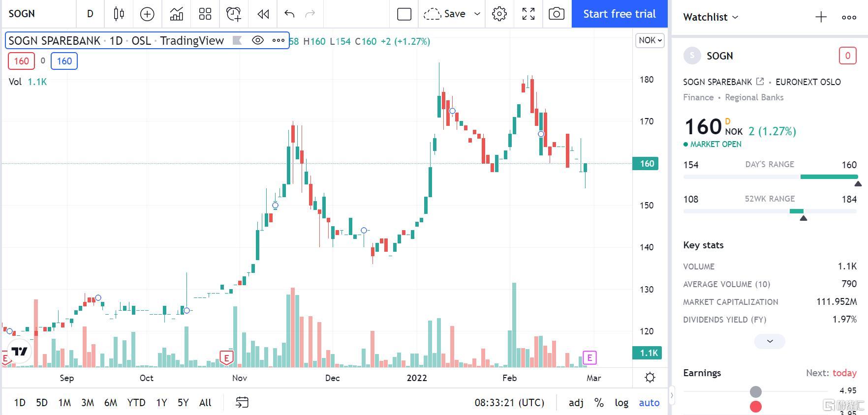Click the blue 160 buy price button
The width and height of the screenshot is (868, 415).
(64, 61)
